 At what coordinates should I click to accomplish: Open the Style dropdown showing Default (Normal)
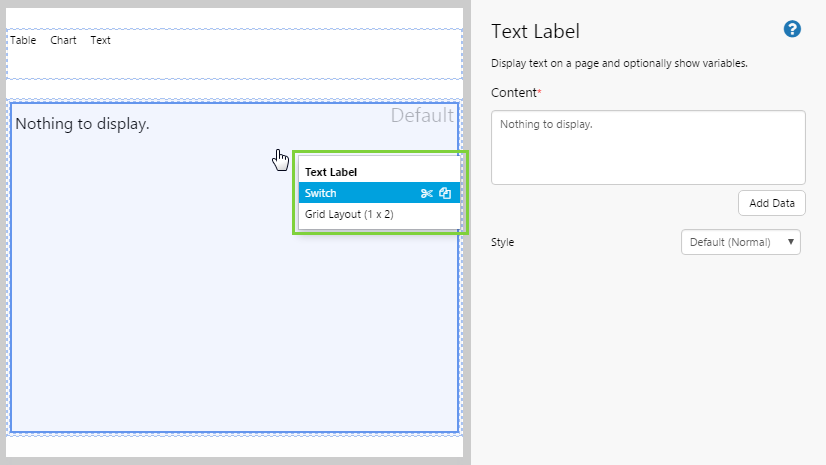[x=740, y=242]
